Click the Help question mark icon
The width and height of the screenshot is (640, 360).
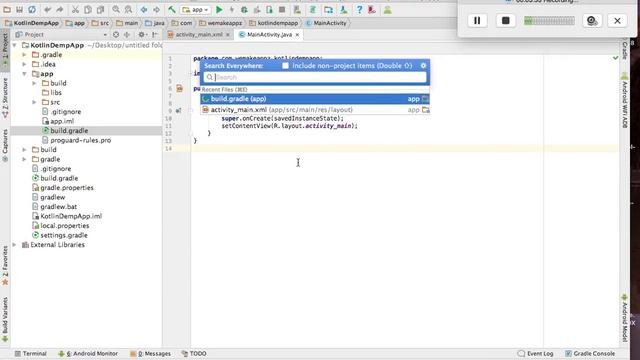[x=359, y=9]
